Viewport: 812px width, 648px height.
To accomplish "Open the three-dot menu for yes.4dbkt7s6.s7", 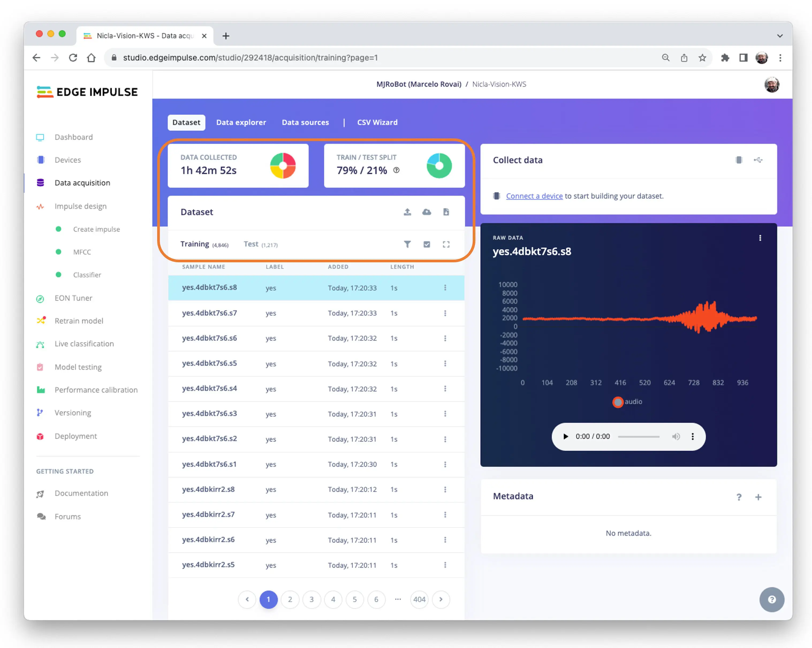I will pos(445,313).
